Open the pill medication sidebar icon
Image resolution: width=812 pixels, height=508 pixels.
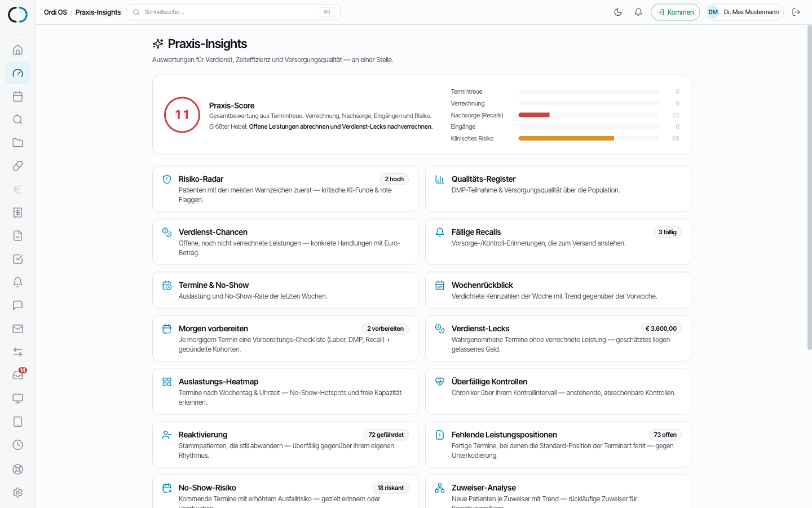coord(17,166)
